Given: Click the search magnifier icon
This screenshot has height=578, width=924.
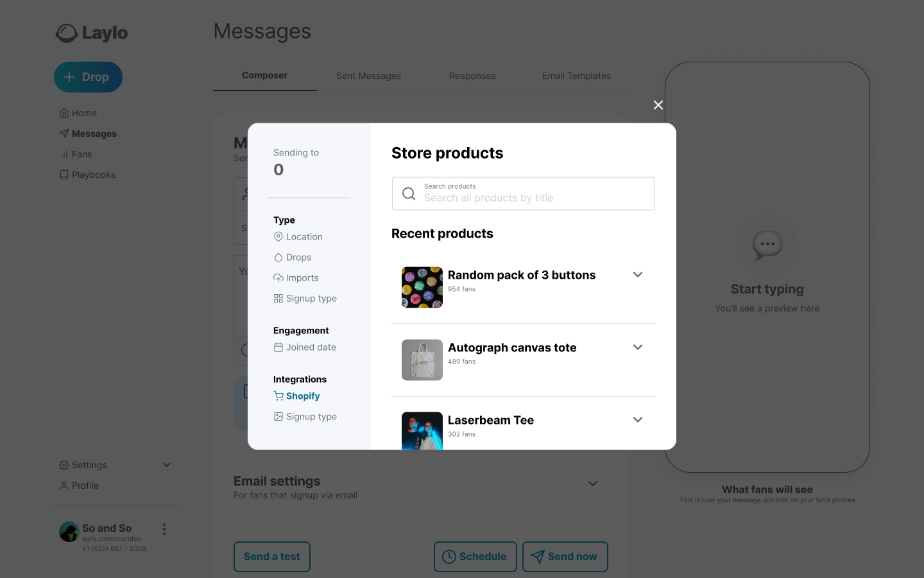Looking at the screenshot, I should tap(409, 194).
